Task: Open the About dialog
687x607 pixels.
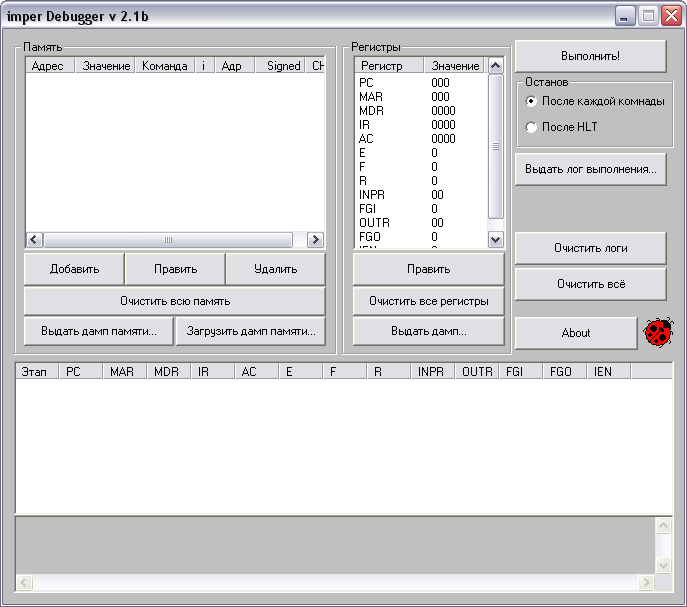Action: coord(575,333)
